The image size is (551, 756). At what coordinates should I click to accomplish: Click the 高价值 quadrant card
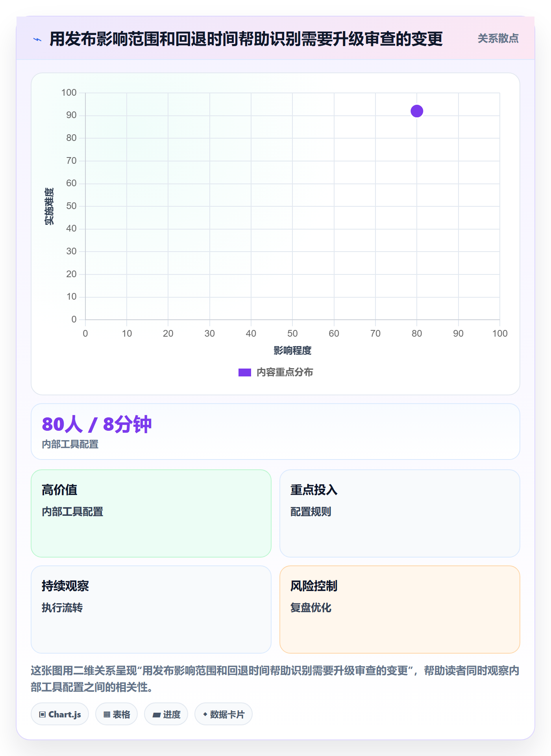[151, 513]
